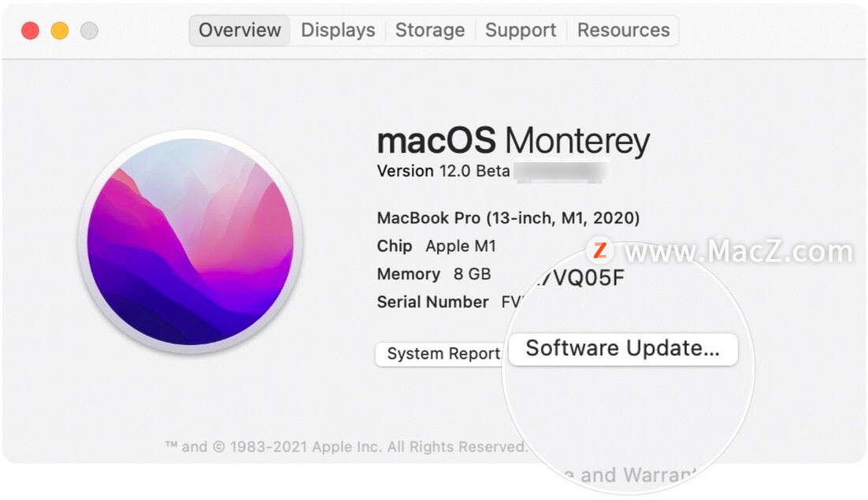Click the blurred build number after Beta
868x500 pixels.
point(559,172)
